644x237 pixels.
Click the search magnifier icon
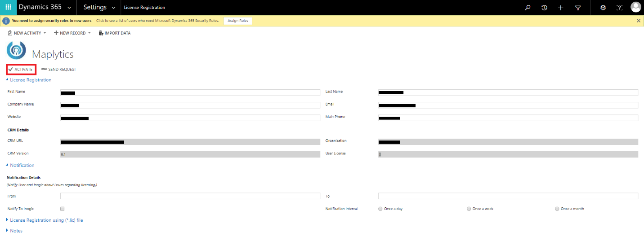[528, 7]
